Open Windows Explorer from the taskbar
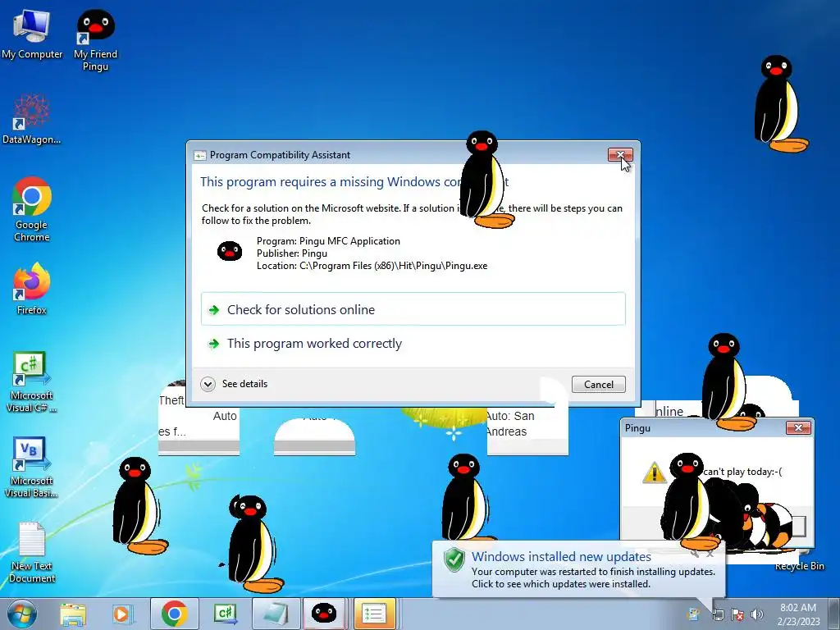The height and width of the screenshot is (630, 840). click(x=73, y=614)
